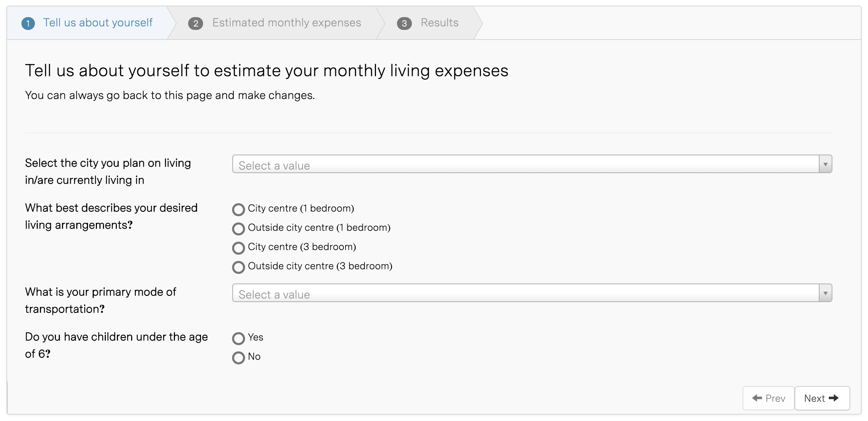Click the step 2 'Estimated monthly expenses' icon
Image resolution: width=868 pixels, height=421 pixels.
pos(197,23)
